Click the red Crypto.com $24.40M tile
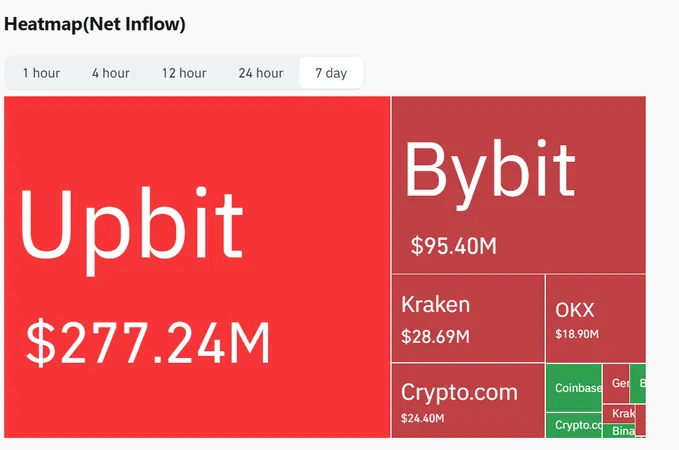The image size is (679, 450). coord(468,401)
